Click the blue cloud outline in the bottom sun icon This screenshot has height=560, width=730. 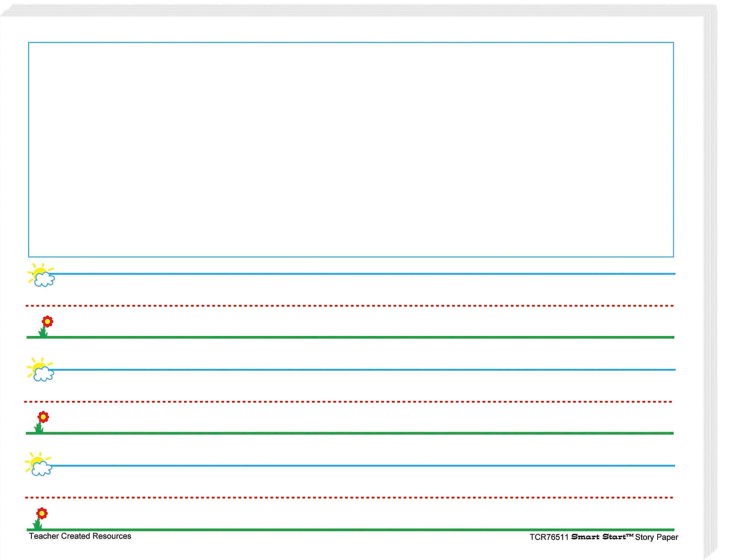42,469
